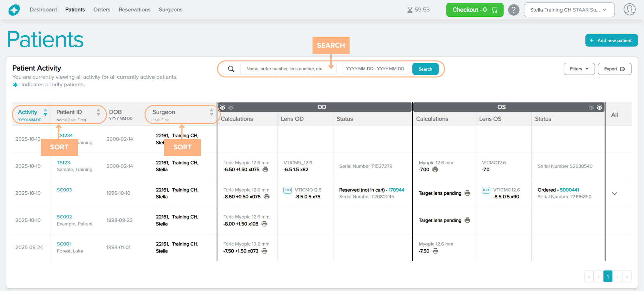Print OD calculation for patient TS123-

(x=265, y=169)
